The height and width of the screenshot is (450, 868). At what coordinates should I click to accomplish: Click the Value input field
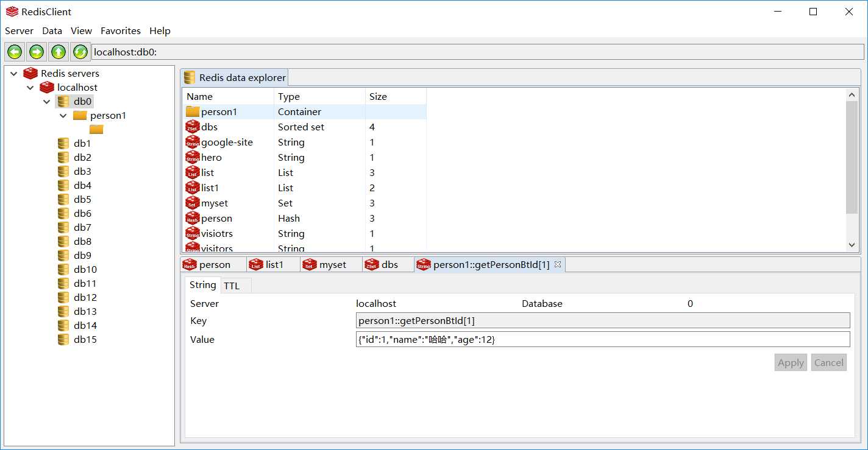(603, 339)
